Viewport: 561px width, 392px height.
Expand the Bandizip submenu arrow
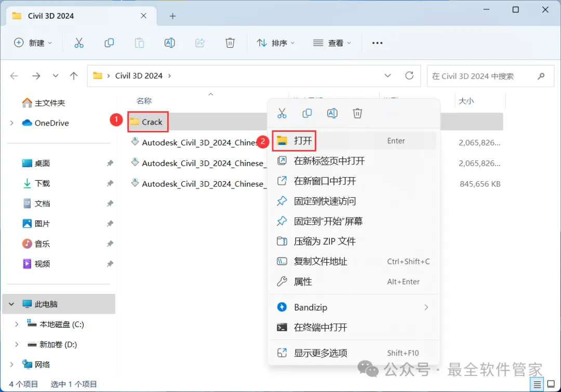click(x=426, y=307)
